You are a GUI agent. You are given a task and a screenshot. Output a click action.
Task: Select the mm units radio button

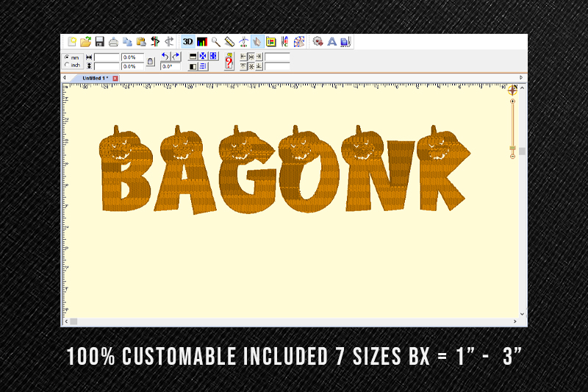pos(67,57)
